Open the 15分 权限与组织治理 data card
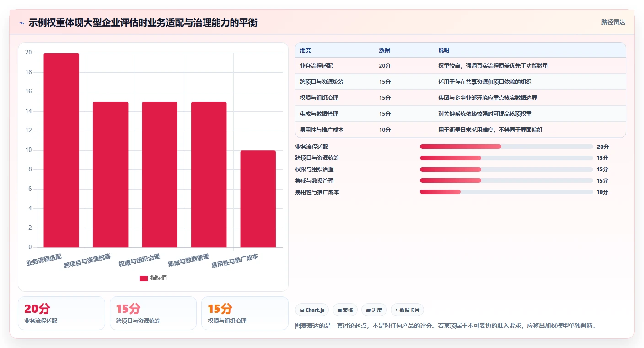The width and height of the screenshot is (644, 348). point(245,313)
